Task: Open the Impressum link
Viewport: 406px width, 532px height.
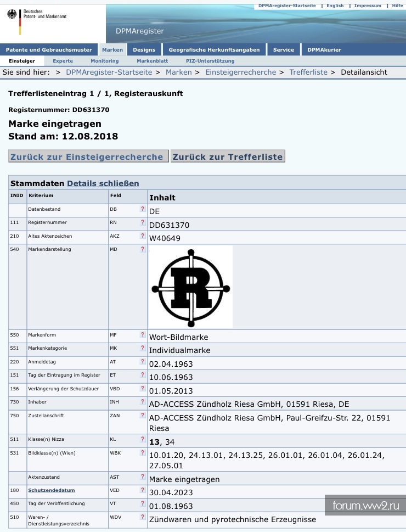Action: pyautogui.click(x=368, y=6)
